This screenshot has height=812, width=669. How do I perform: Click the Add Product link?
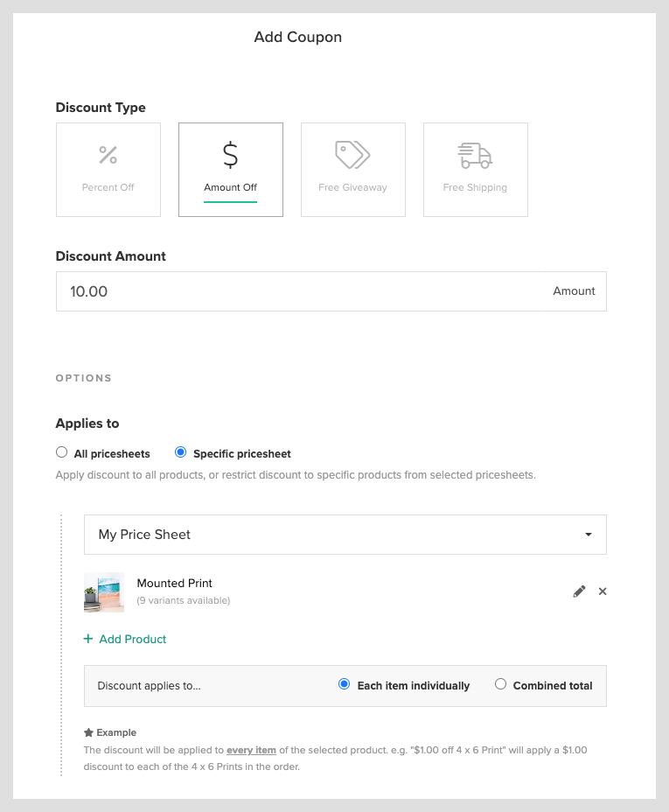[133, 640]
